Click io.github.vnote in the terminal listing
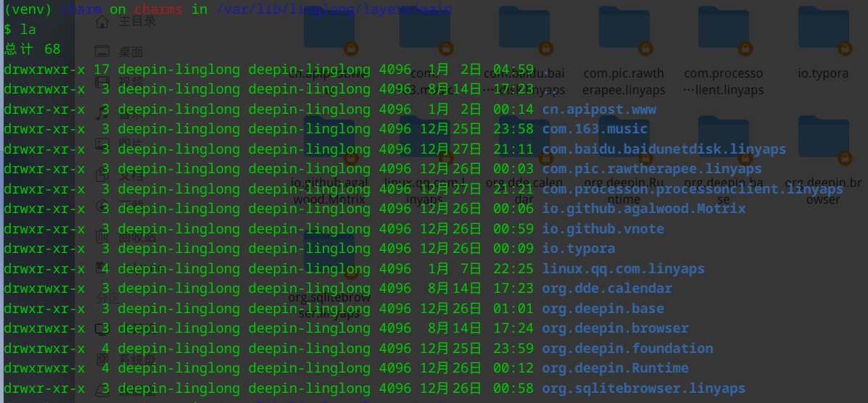Image resolution: width=868 pixels, height=403 pixels. click(x=603, y=229)
